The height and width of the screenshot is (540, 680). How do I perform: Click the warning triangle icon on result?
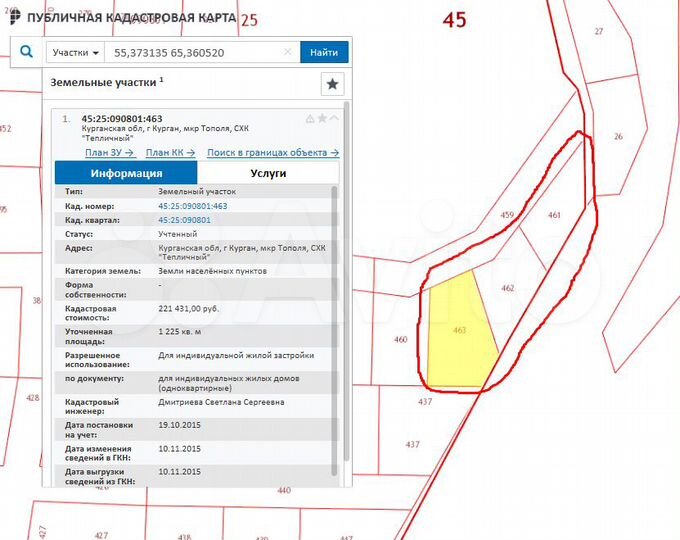coord(310,118)
